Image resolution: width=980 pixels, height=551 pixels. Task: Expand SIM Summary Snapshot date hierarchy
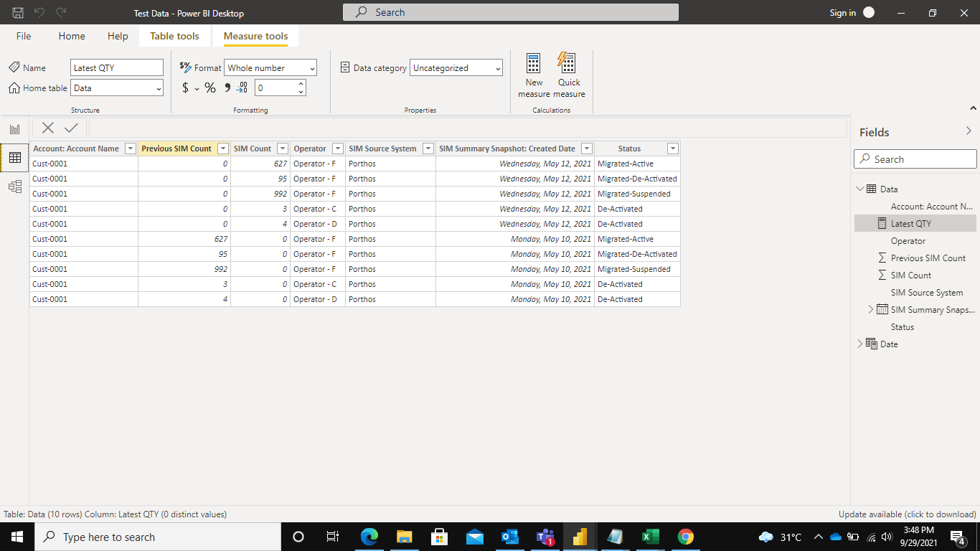(871, 310)
